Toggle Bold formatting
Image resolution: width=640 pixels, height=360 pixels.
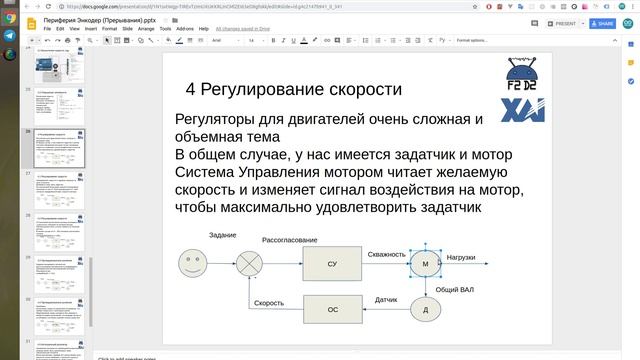(273, 40)
